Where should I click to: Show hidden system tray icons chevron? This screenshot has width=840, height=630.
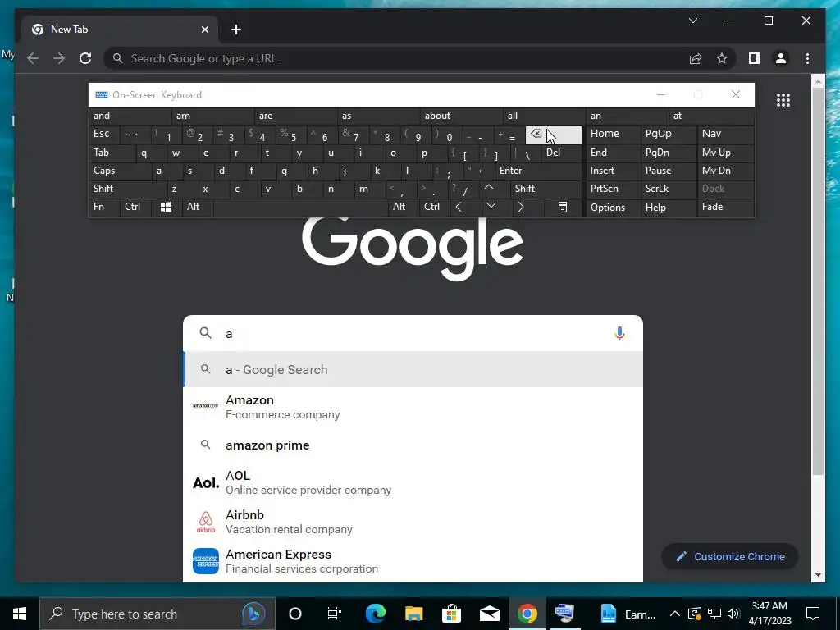pyautogui.click(x=674, y=614)
